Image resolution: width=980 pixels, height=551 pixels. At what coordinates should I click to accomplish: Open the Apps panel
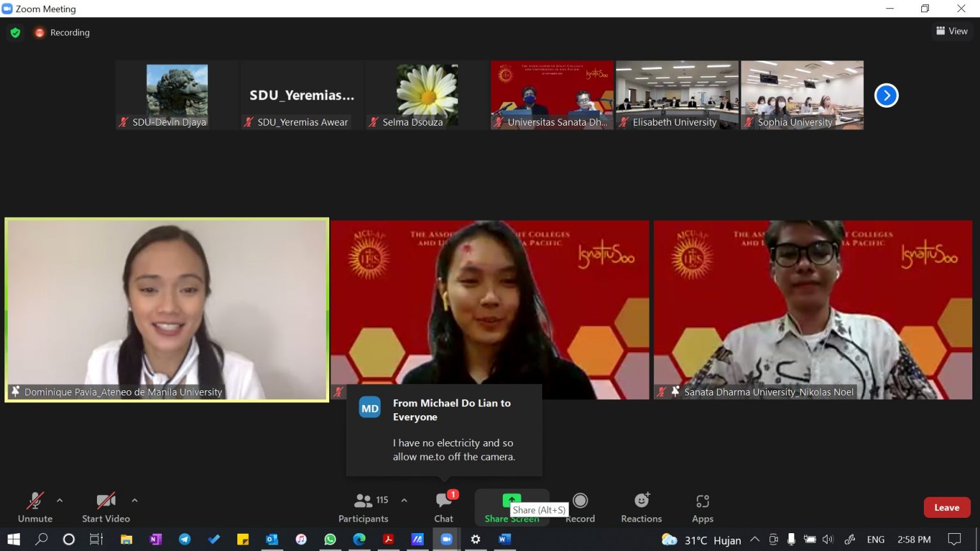pyautogui.click(x=702, y=507)
